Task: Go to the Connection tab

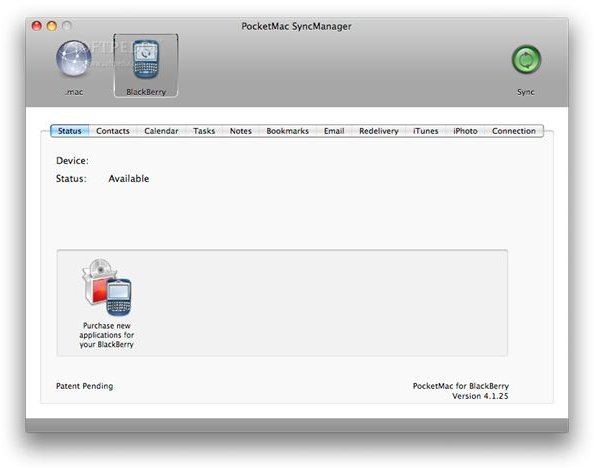Action: tap(514, 131)
